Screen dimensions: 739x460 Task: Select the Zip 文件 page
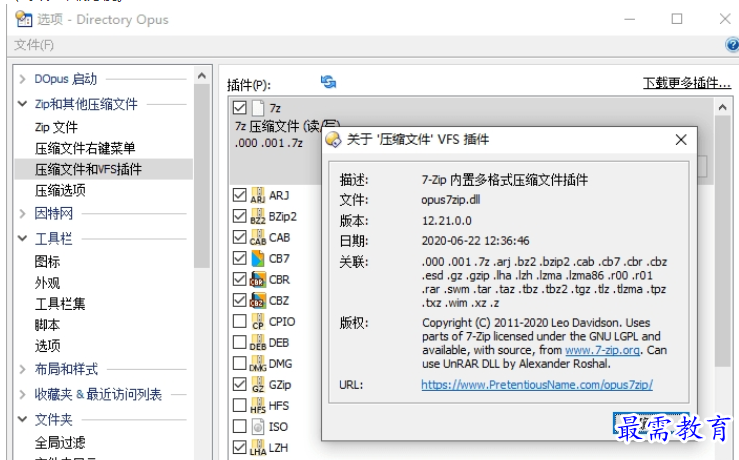pyautogui.click(x=56, y=127)
